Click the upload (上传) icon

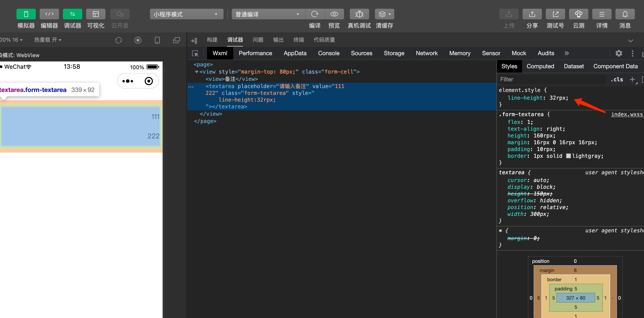tap(509, 14)
